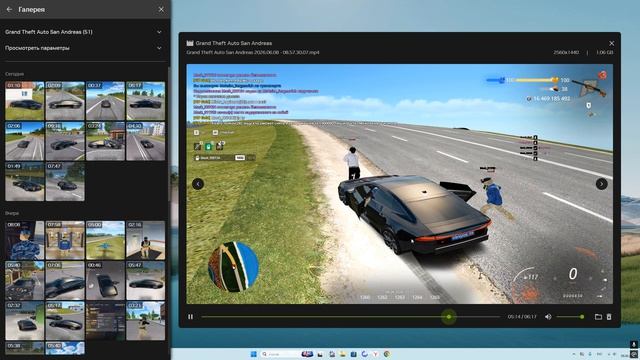Mute the video with the speaker icon

[x=548, y=317]
